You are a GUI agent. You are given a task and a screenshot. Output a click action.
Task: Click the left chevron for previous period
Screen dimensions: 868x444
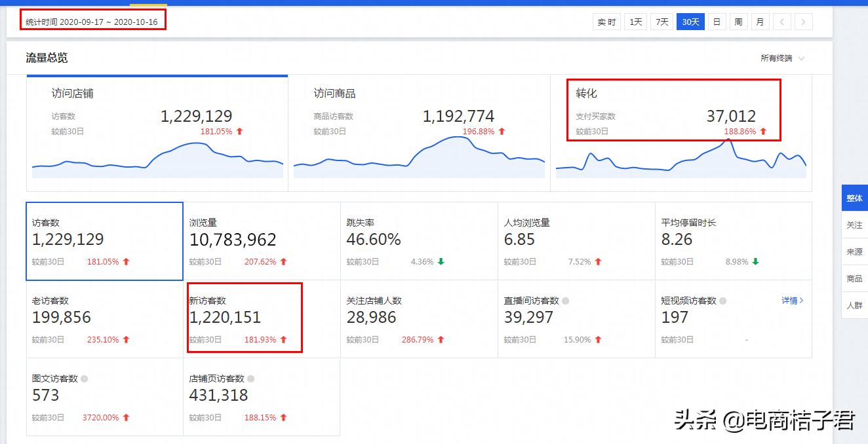(781, 21)
